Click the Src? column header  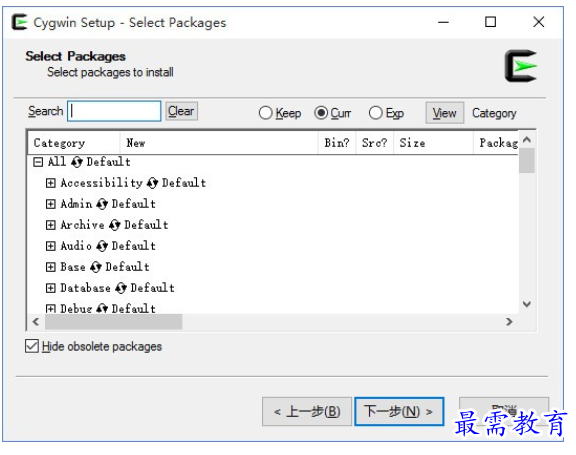tap(375, 143)
